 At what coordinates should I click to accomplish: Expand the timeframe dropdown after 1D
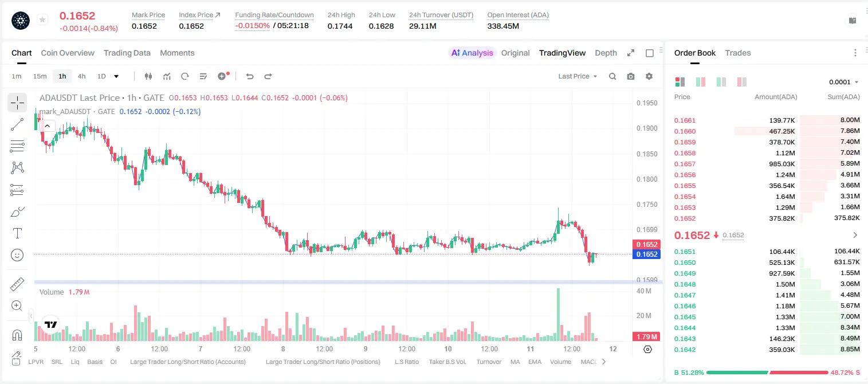click(116, 76)
